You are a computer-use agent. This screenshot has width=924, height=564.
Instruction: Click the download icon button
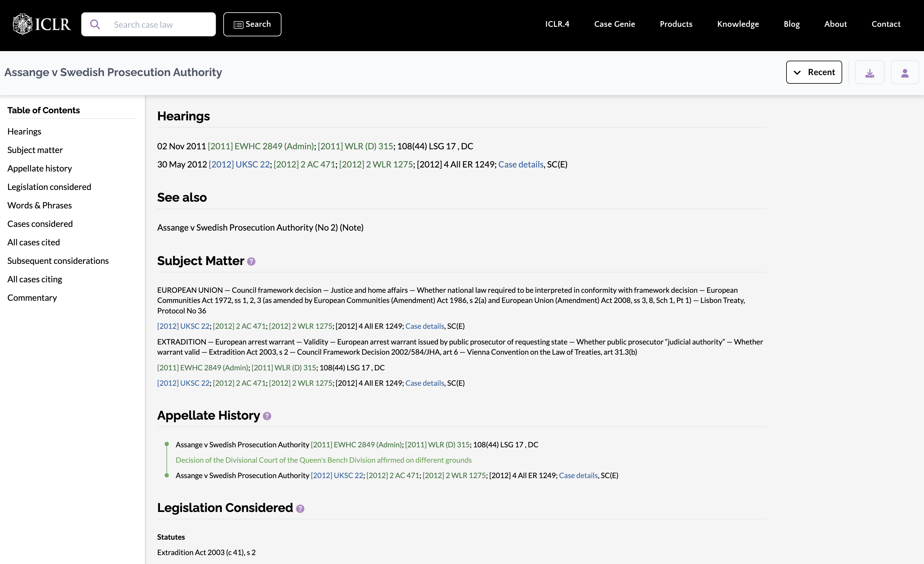tap(870, 72)
